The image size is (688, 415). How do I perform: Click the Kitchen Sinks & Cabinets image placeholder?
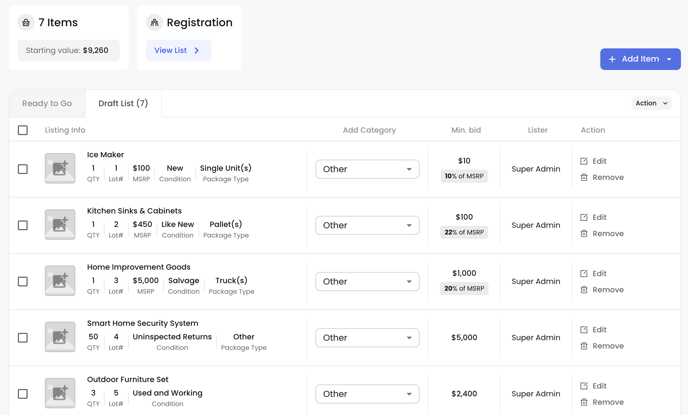[x=60, y=225]
